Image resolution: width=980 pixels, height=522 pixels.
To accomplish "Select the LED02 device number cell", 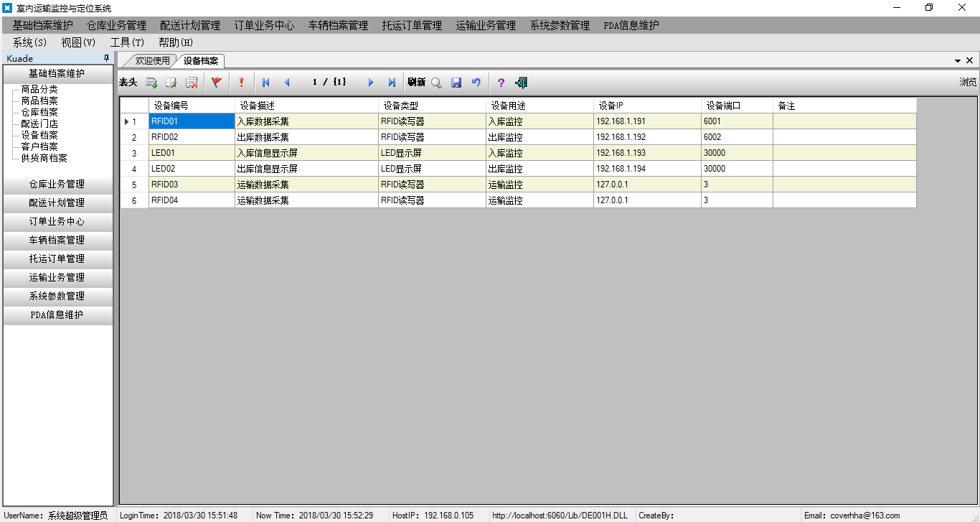I will click(x=192, y=169).
